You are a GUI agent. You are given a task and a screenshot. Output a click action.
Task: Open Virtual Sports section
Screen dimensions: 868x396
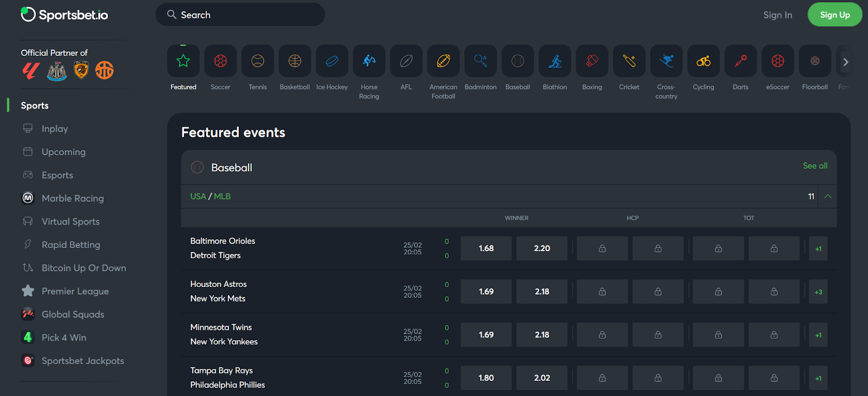coord(71,221)
